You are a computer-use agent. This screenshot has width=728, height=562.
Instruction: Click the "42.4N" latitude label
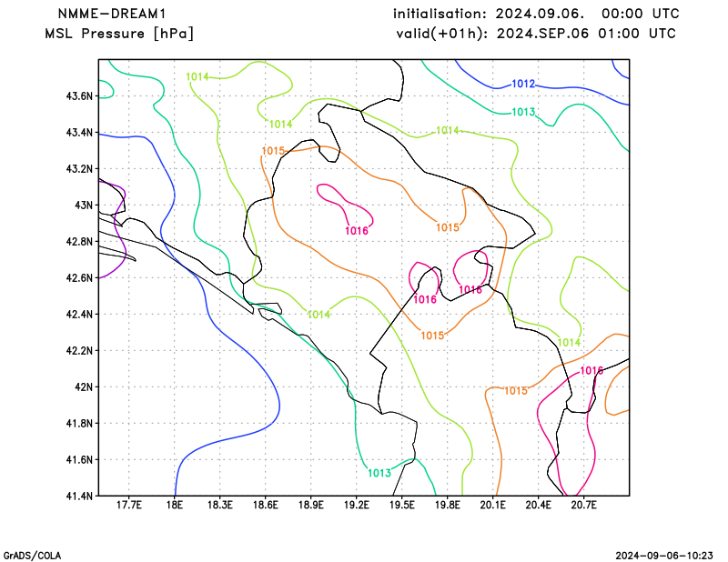pyautogui.click(x=79, y=314)
